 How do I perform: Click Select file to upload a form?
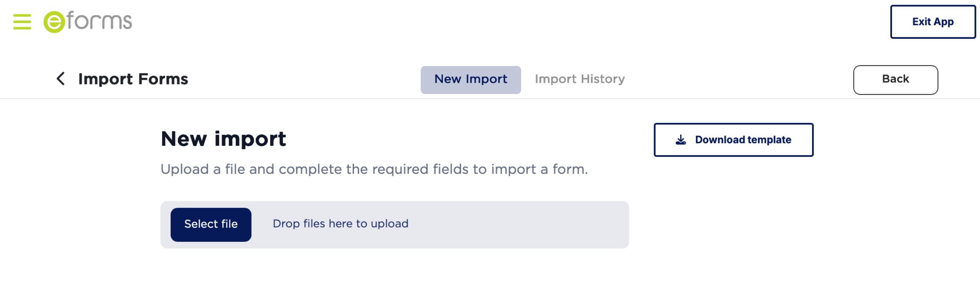click(211, 224)
